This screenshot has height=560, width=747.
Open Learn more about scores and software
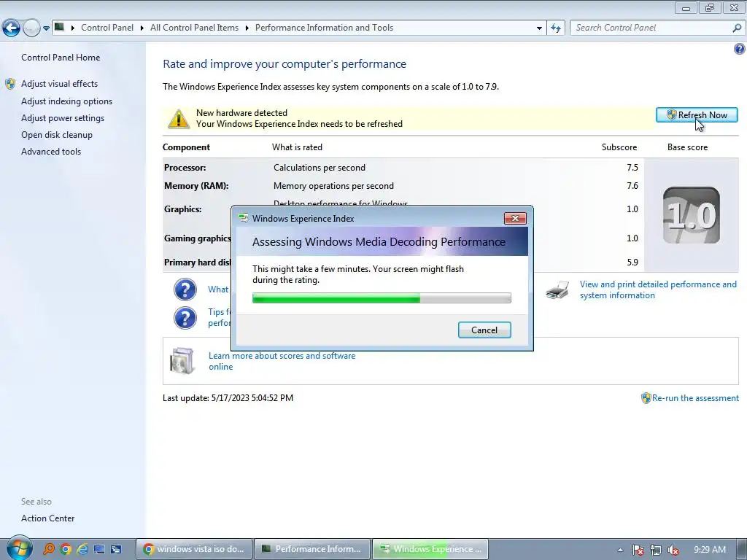pos(282,361)
